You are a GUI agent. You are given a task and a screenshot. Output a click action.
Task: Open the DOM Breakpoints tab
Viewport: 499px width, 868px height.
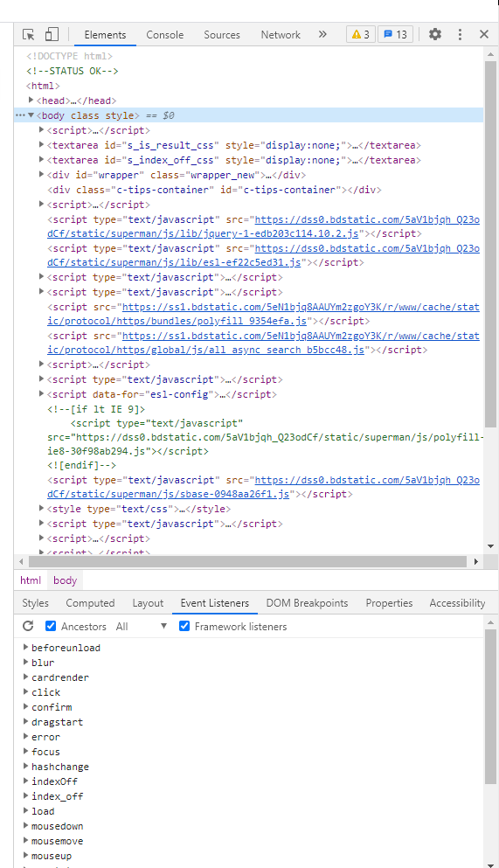[x=307, y=603]
